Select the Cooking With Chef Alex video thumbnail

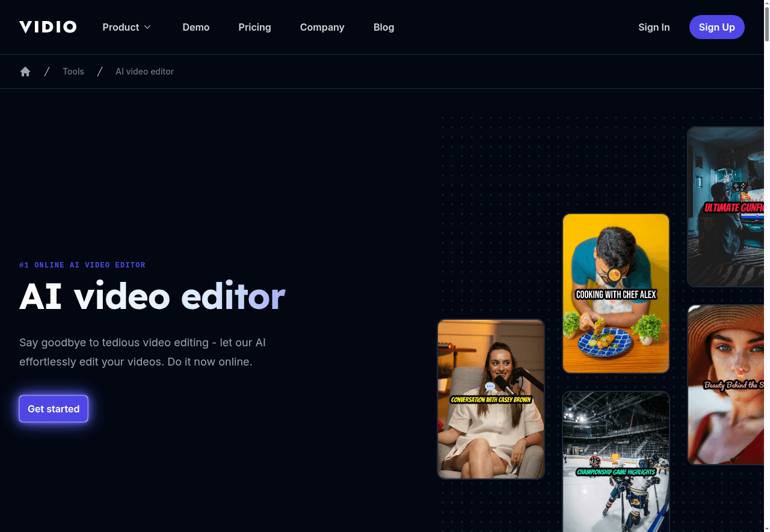(x=616, y=293)
